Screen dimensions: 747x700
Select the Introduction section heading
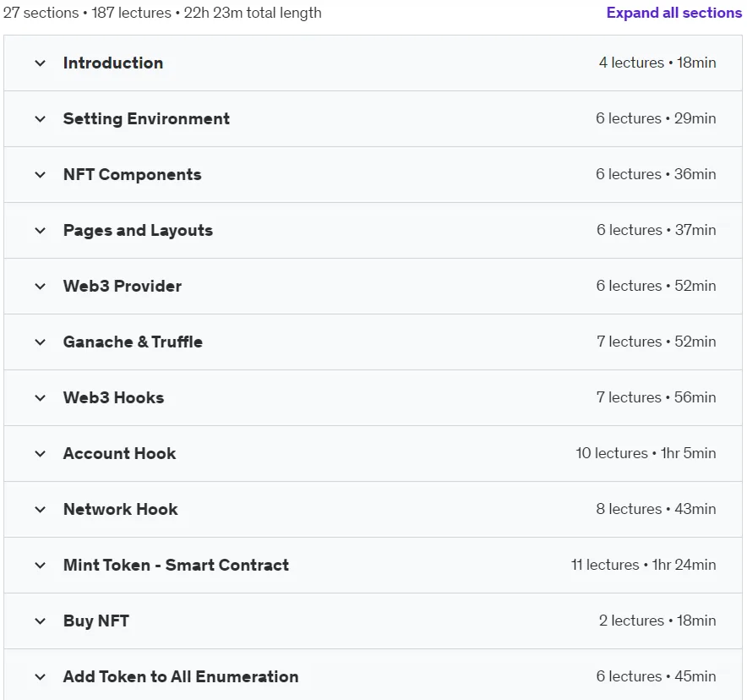tap(113, 63)
